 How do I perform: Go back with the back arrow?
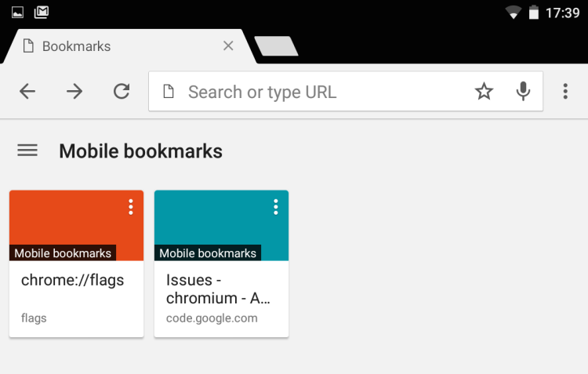(27, 91)
